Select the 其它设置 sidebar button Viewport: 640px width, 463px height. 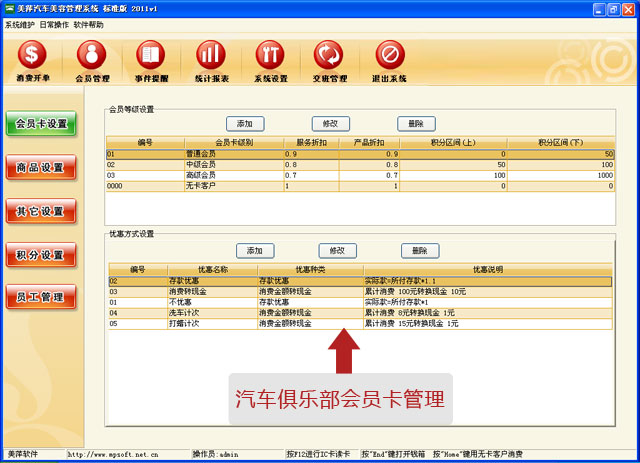click(40, 211)
